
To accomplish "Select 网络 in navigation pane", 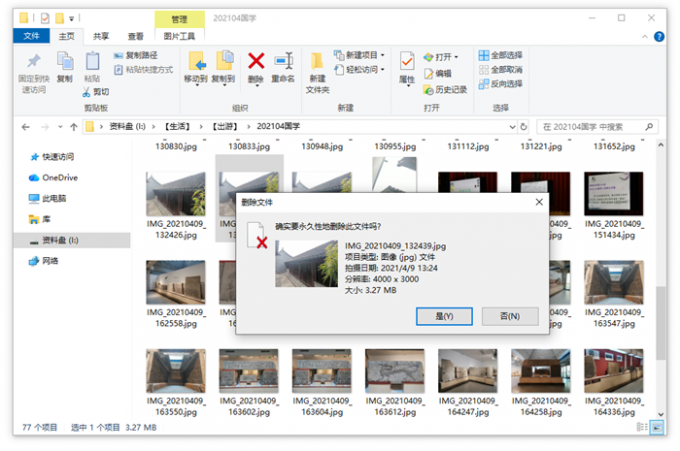I will [43, 261].
